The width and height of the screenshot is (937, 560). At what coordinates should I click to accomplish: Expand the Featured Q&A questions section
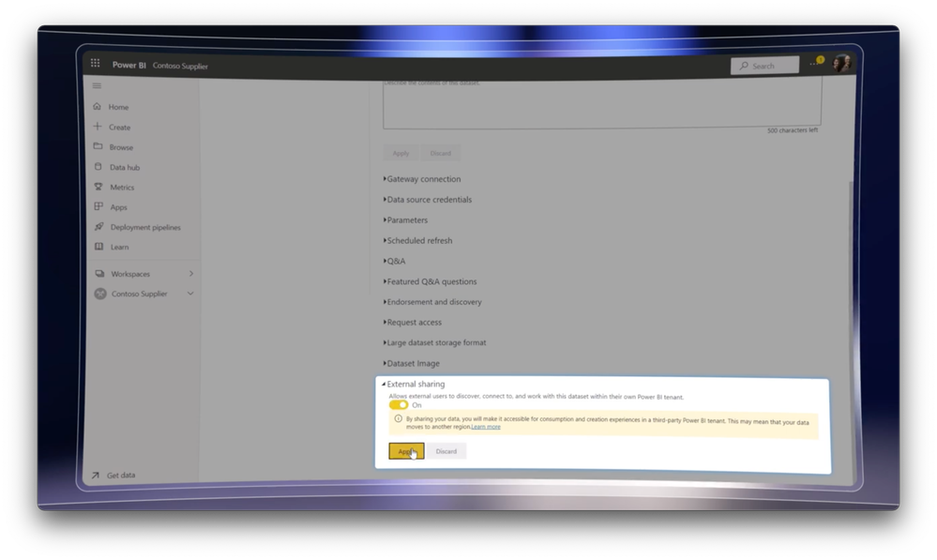pyautogui.click(x=431, y=281)
